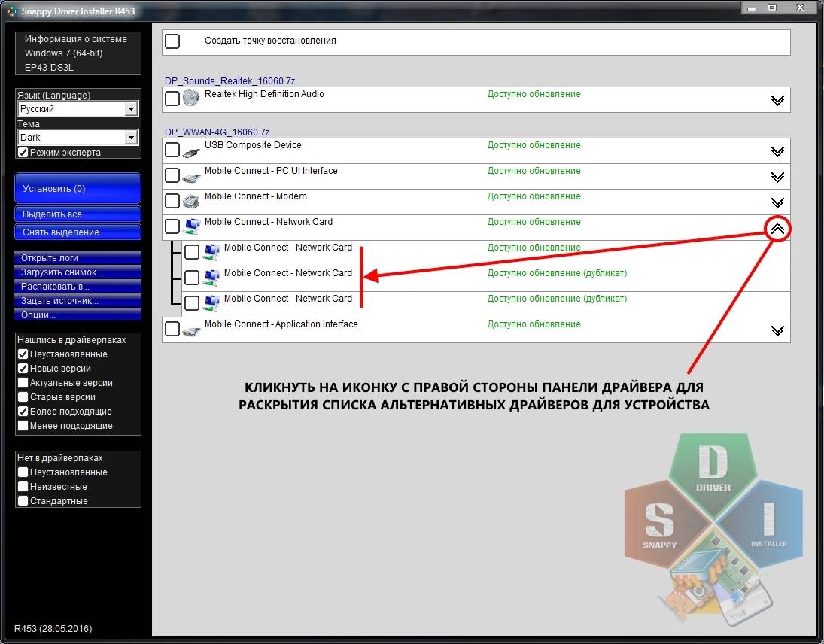The width and height of the screenshot is (824, 644).
Task: Click the network icon in the second child Network Card row
Action: [211, 278]
